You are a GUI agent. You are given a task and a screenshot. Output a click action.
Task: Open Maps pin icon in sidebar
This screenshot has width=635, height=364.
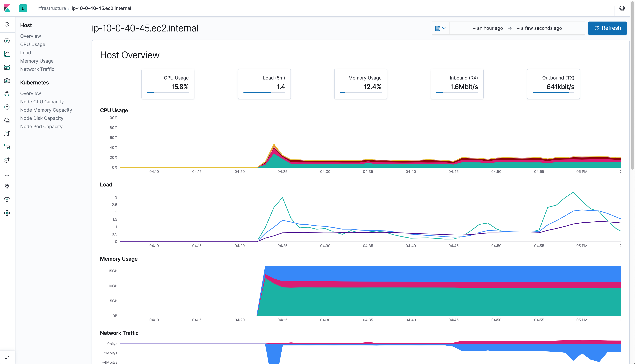click(7, 94)
